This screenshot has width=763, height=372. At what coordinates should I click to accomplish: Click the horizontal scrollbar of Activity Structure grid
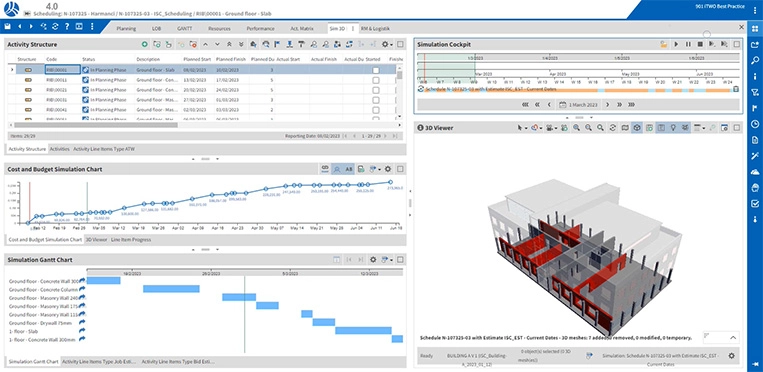pos(96,125)
